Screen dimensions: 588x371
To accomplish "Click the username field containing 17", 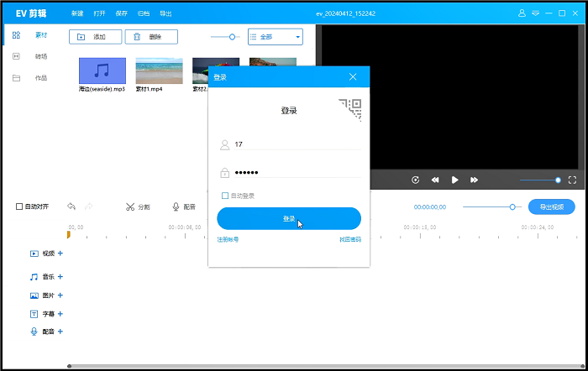I will [297, 144].
